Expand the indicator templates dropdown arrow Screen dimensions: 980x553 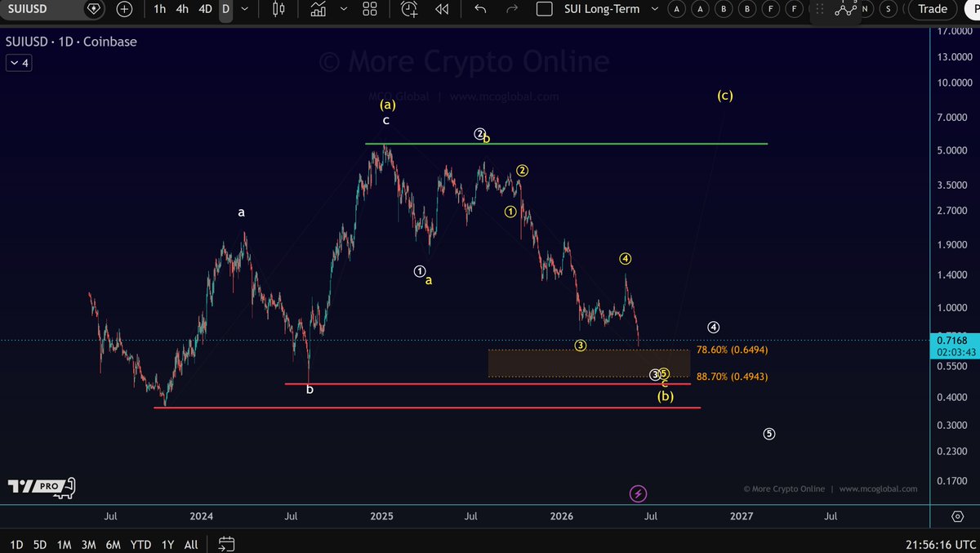(x=344, y=9)
